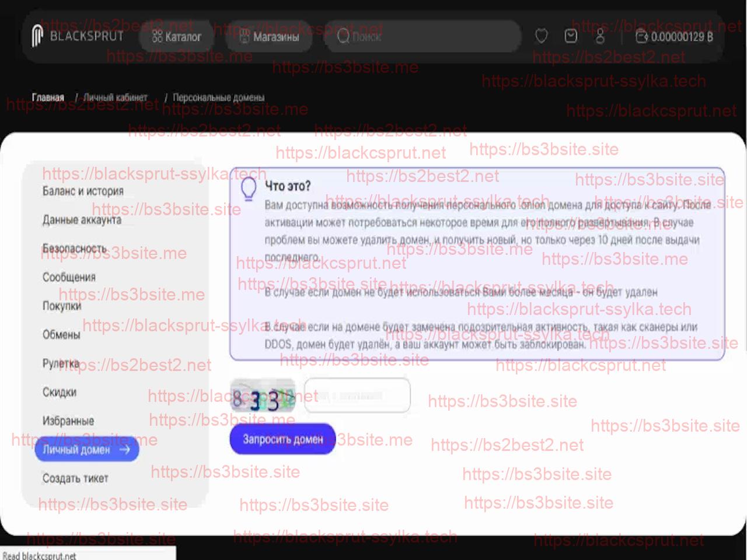Open favorites via the heart icon
The width and height of the screenshot is (747, 560).
pos(542,36)
